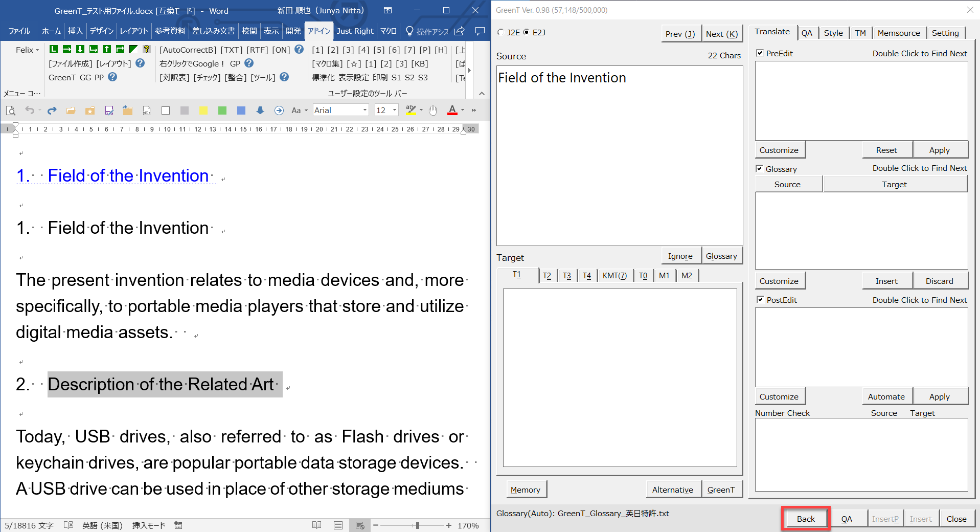The width and height of the screenshot is (980, 532).
Task: Toggle the Glossary checkbox
Action: click(760, 169)
